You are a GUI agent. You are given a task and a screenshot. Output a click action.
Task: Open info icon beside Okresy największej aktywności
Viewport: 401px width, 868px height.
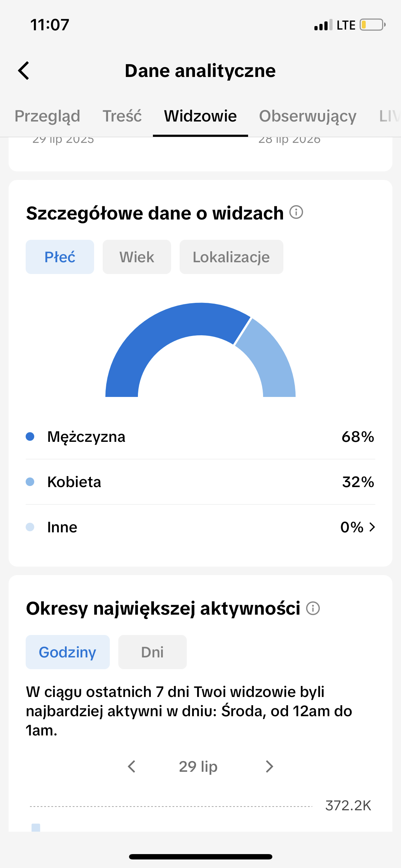pos(313,608)
